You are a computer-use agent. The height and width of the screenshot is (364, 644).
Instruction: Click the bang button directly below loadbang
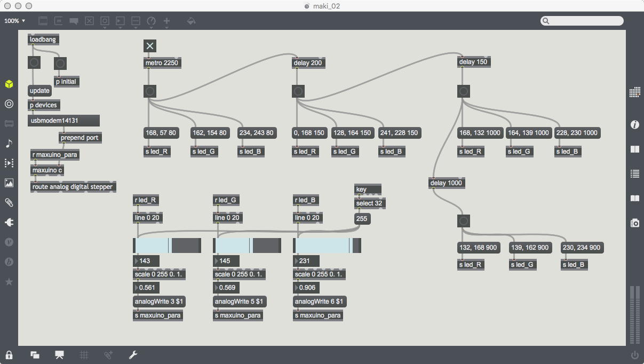34,62
